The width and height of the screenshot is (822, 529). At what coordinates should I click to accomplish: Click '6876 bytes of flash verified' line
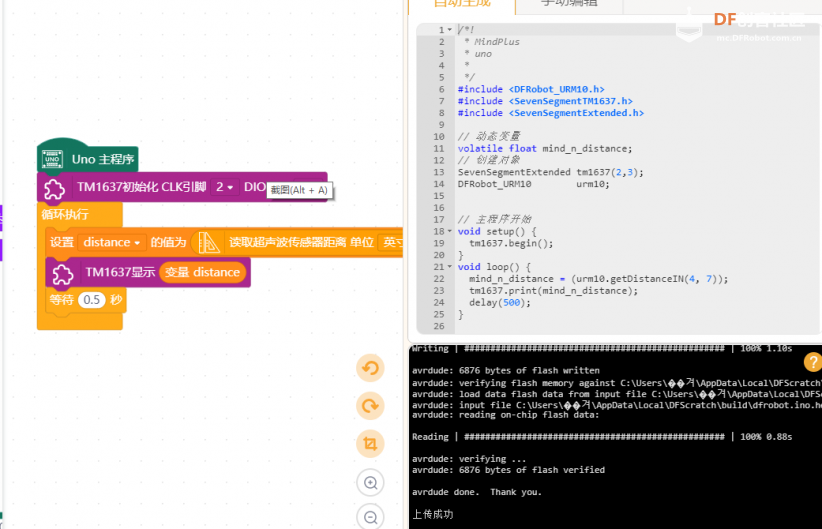508,470
